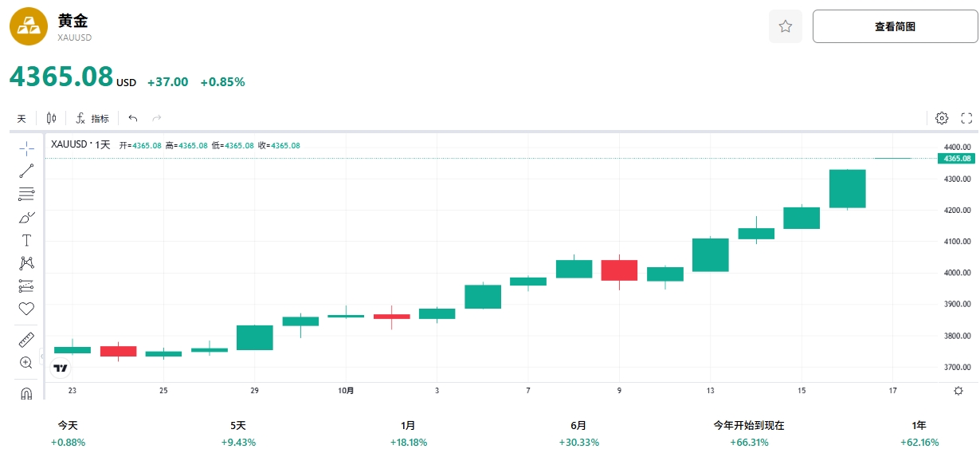The image size is (980, 457).
Task: Toggle the heart favorites icon in the sidebar
Action: [26, 309]
